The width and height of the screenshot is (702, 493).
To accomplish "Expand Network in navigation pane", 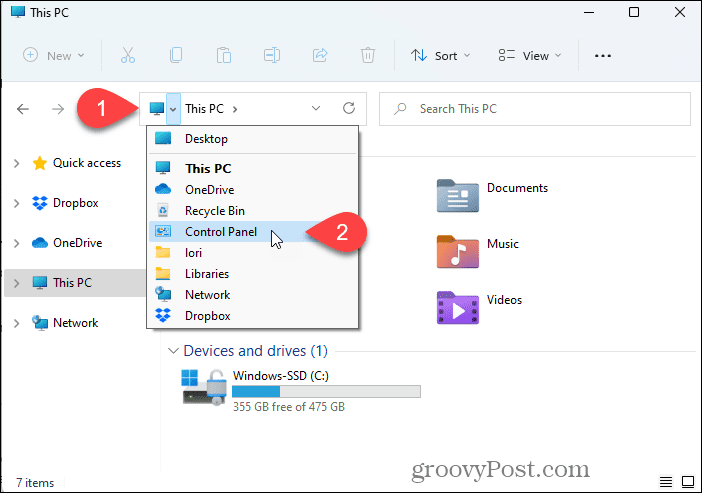I will 17,323.
